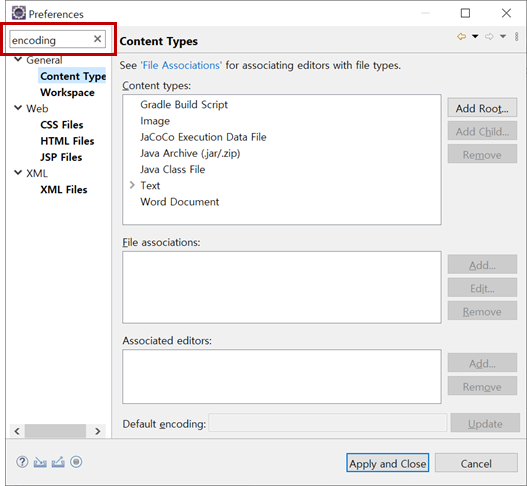Expand the Text content type
527x486 pixels.
(132, 185)
